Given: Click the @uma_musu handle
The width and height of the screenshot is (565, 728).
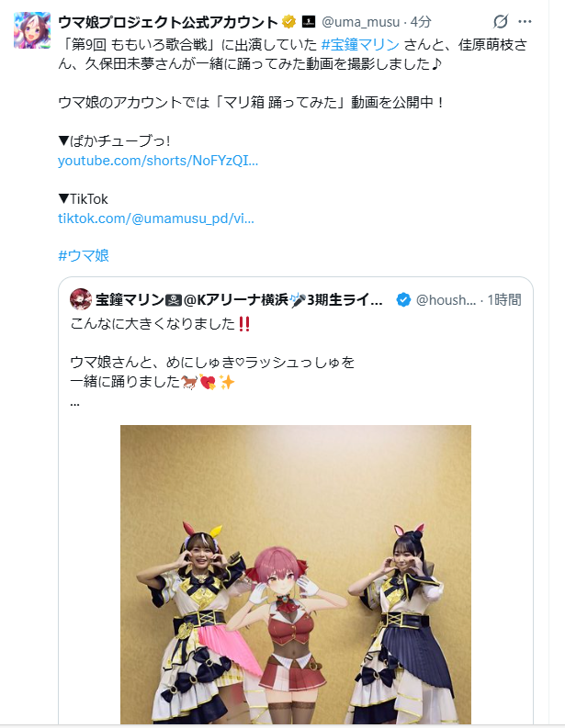Looking at the screenshot, I should [360, 22].
